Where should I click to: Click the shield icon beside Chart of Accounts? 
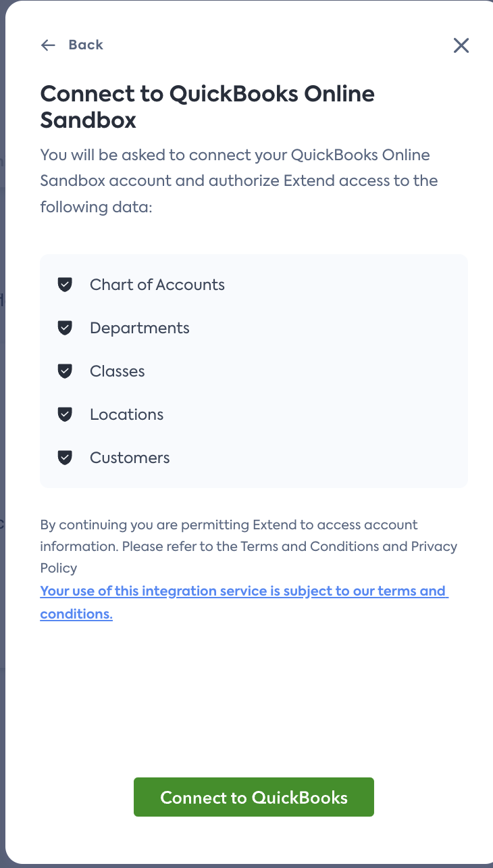coord(65,285)
